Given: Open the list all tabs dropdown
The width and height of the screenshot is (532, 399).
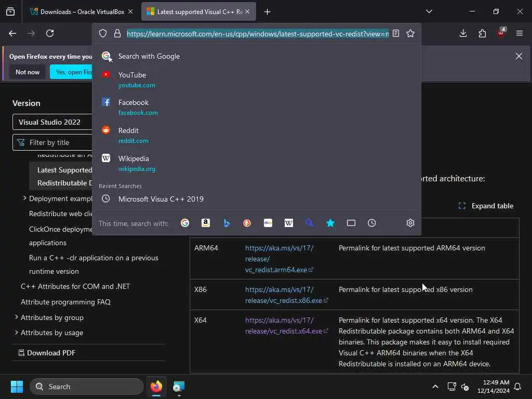Looking at the screenshot, I should (x=429, y=11).
